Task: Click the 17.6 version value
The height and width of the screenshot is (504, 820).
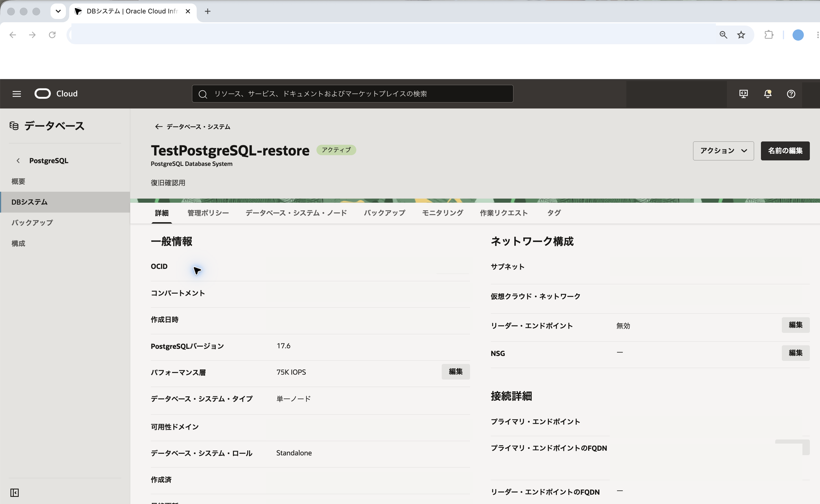Action: (x=283, y=346)
